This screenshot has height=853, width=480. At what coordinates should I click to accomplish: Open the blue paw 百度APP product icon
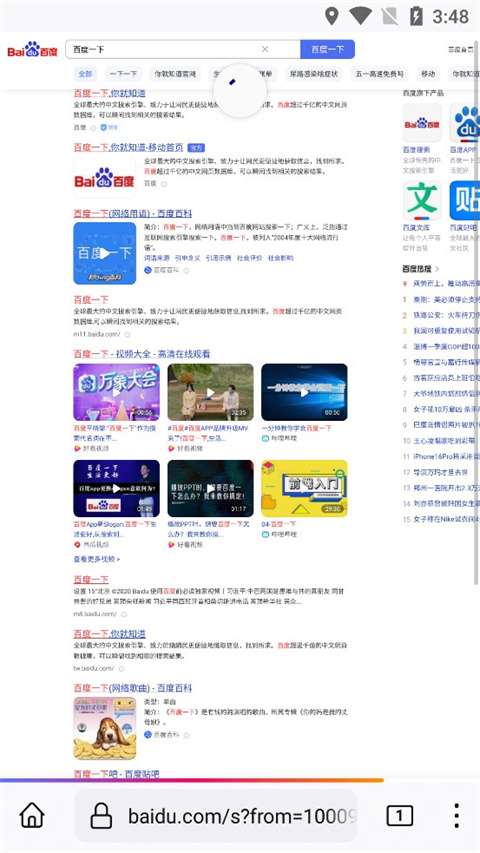(x=465, y=123)
